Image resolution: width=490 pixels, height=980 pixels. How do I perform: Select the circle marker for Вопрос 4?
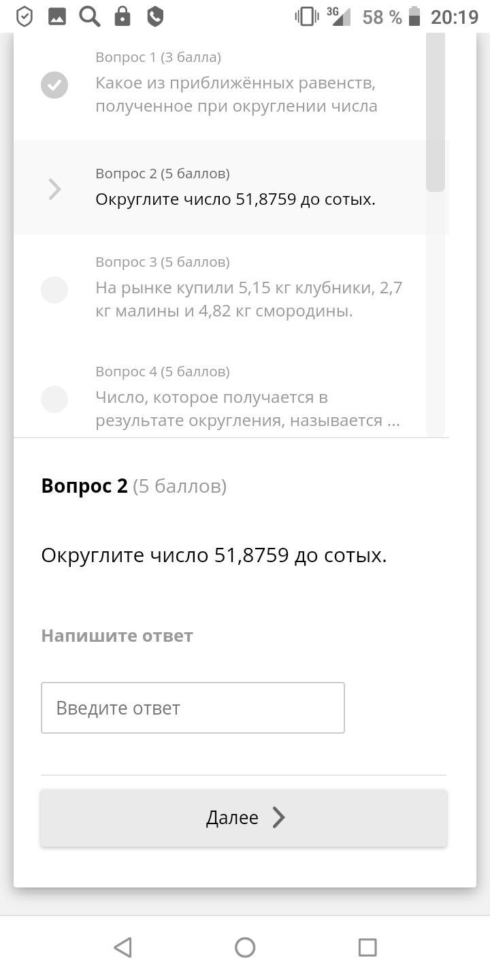click(x=54, y=399)
